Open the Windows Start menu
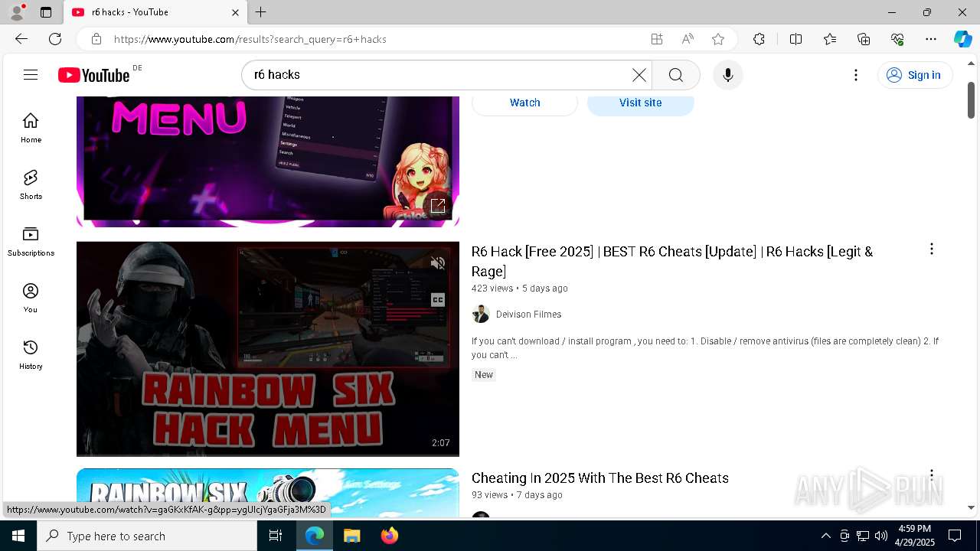This screenshot has width=980, height=551. 18,536
